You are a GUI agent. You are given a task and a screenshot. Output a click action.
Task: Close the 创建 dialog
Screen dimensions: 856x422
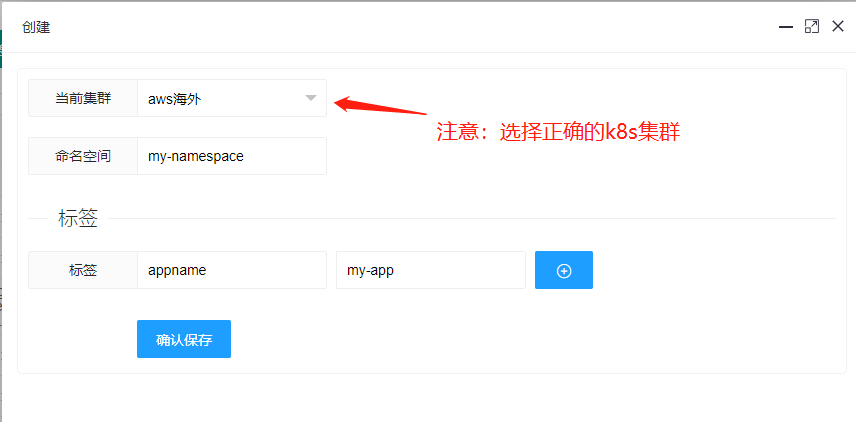[837, 26]
